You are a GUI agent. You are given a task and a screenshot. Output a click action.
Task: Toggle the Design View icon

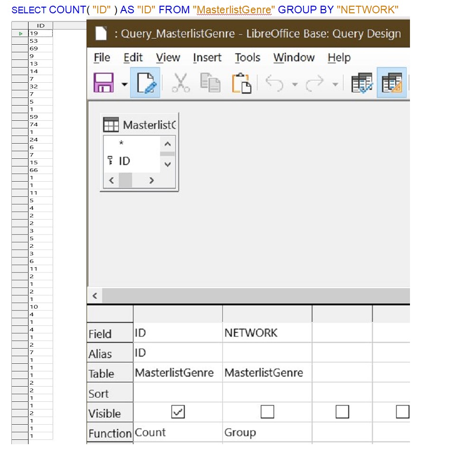[x=391, y=83]
